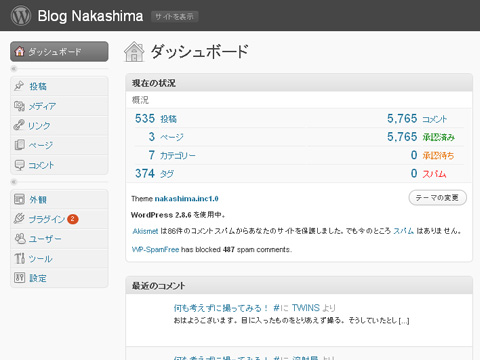Collapse sidebar using arrow below ダッシュボード
The height and width of the screenshot is (360, 480).
[14, 69]
